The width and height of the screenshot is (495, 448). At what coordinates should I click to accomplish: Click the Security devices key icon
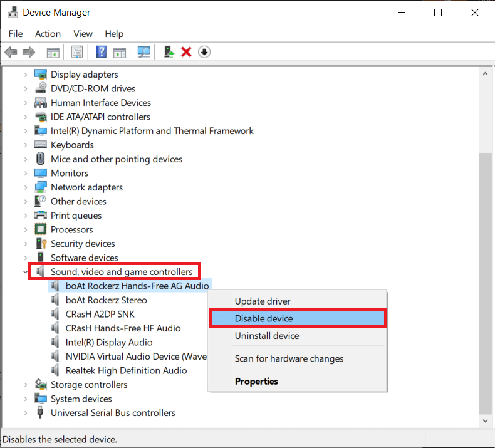coord(41,243)
